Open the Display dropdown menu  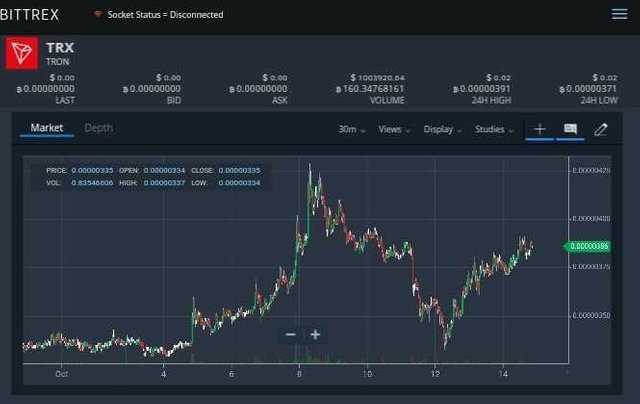coord(442,129)
